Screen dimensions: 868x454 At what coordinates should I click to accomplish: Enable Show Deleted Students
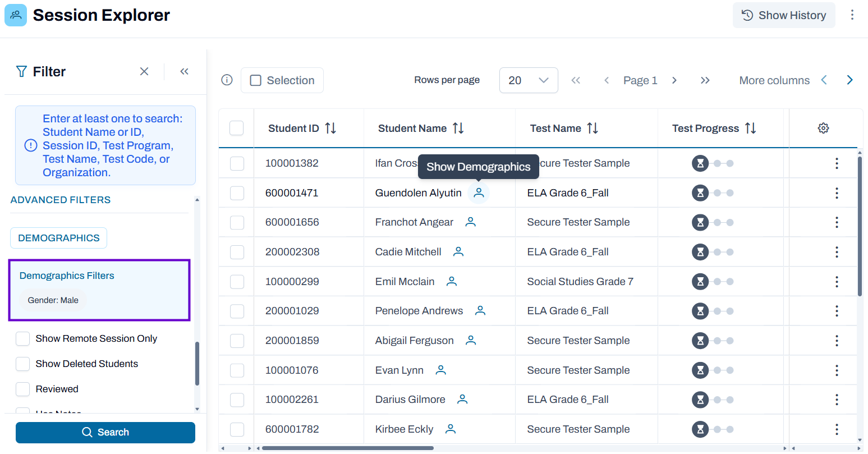[x=23, y=364]
